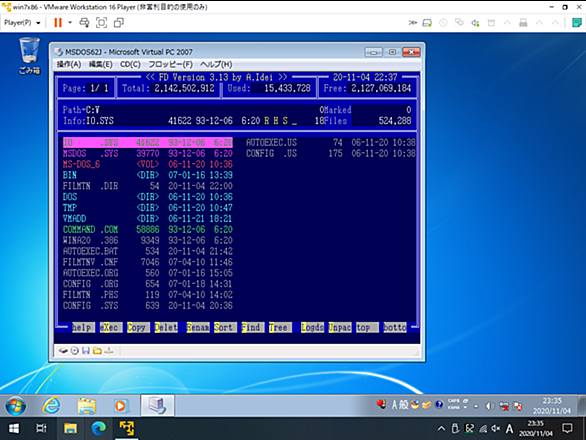Select the COMMAND.COM file row
This screenshot has height=440, width=586.
(x=148, y=229)
